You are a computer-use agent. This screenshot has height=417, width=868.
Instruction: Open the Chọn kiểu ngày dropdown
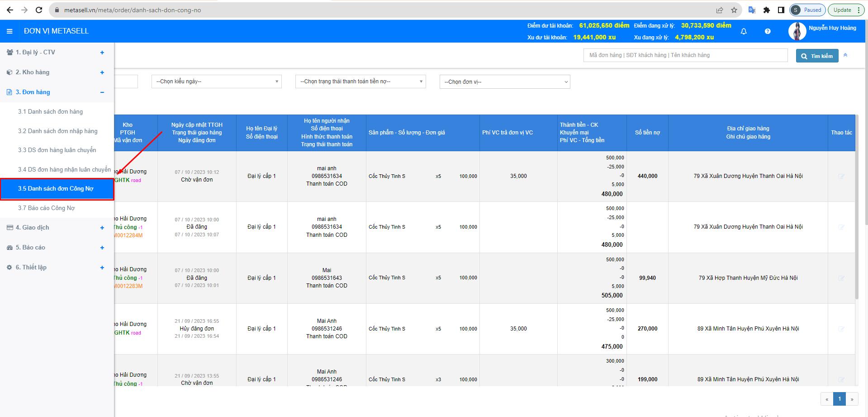(216, 81)
